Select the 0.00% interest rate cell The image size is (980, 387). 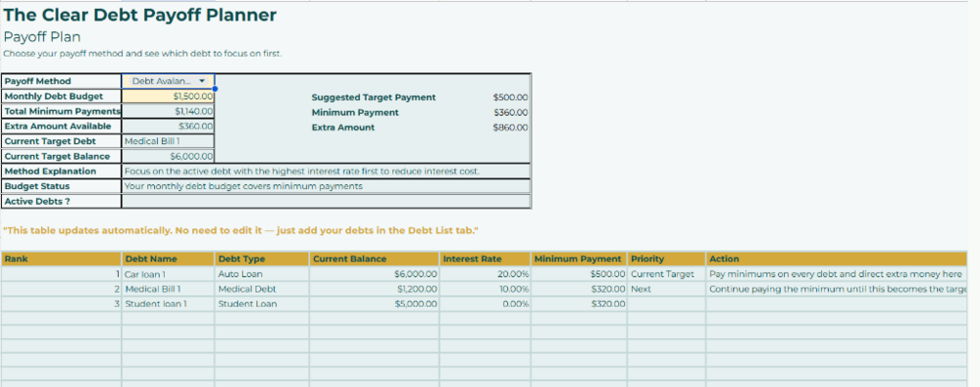[485, 304]
